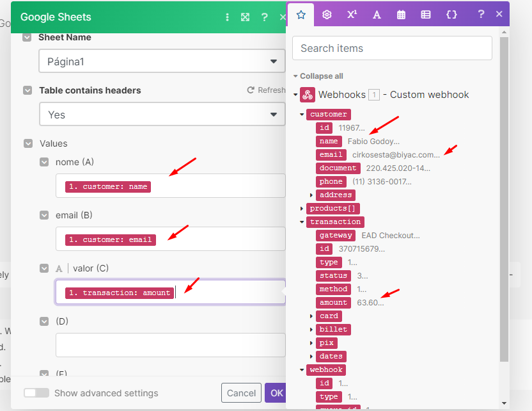Close the mapping panel

(x=499, y=14)
